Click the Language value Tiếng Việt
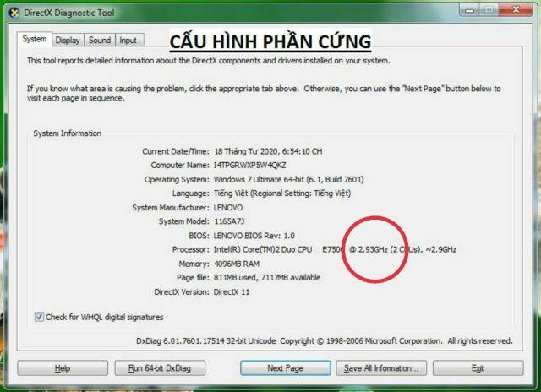 pos(282,193)
